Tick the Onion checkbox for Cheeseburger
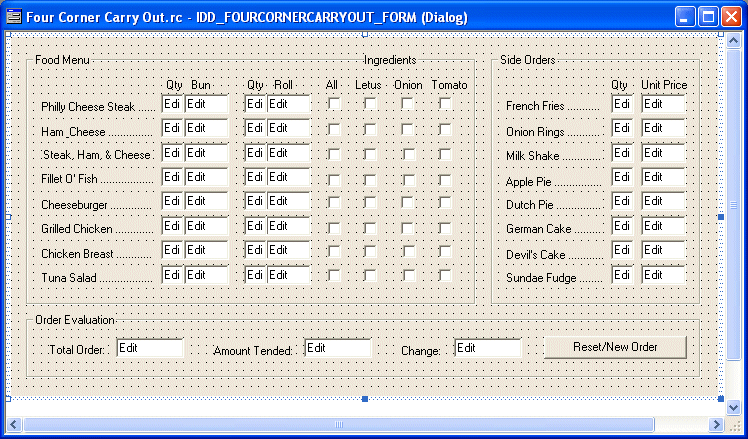The image size is (748, 439). pyautogui.click(x=407, y=202)
